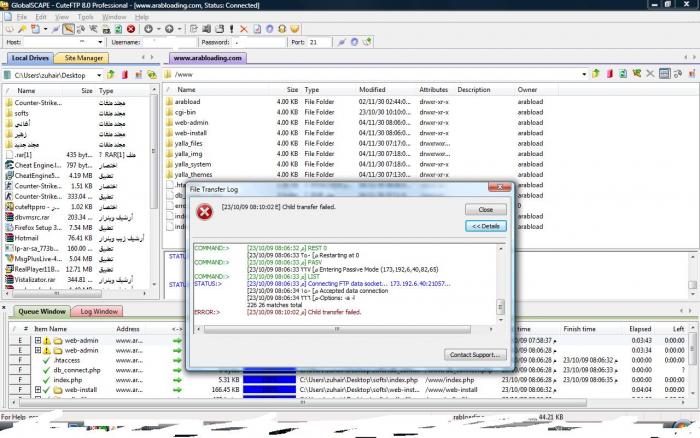Open the Host field dropdown

click(x=100, y=43)
